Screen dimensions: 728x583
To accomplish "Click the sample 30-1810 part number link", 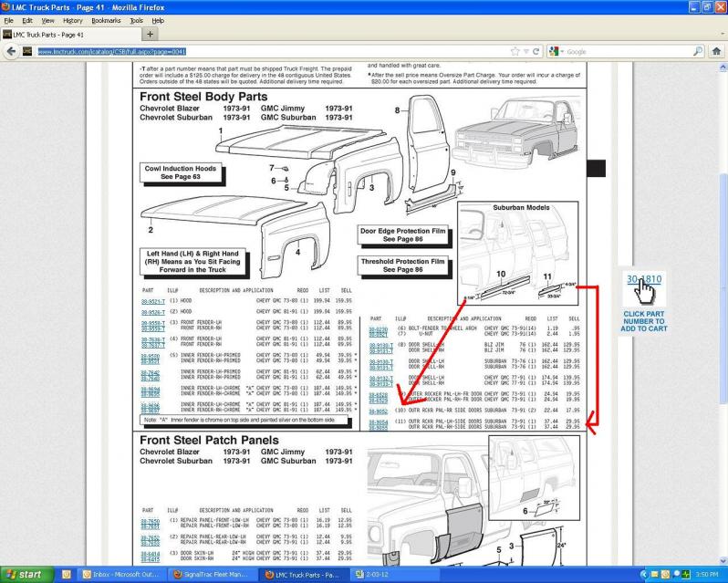I will point(643,279).
